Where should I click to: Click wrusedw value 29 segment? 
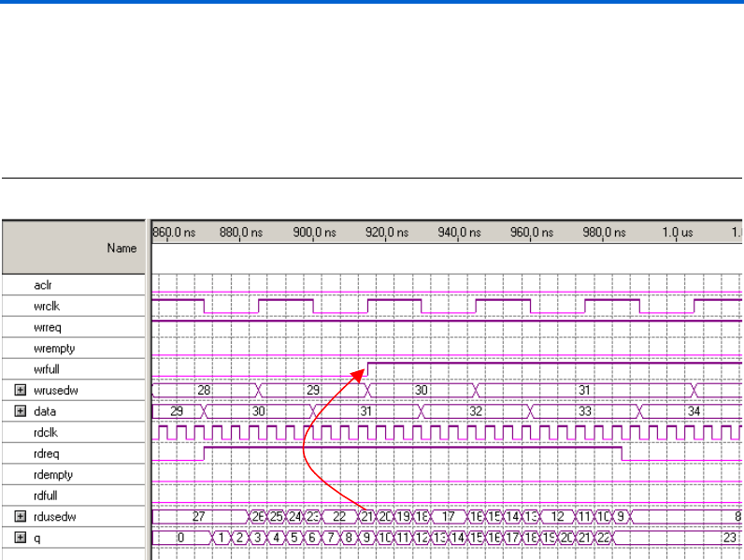click(x=313, y=390)
